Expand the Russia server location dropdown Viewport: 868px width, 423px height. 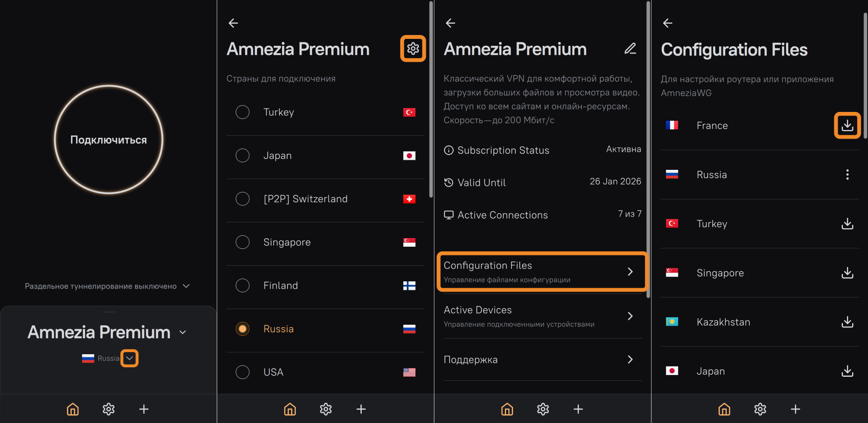click(x=129, y=358)
